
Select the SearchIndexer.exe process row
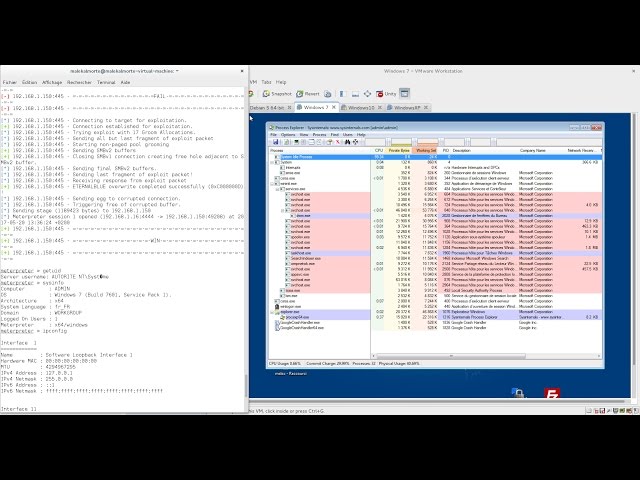click(x=435, y=258)
